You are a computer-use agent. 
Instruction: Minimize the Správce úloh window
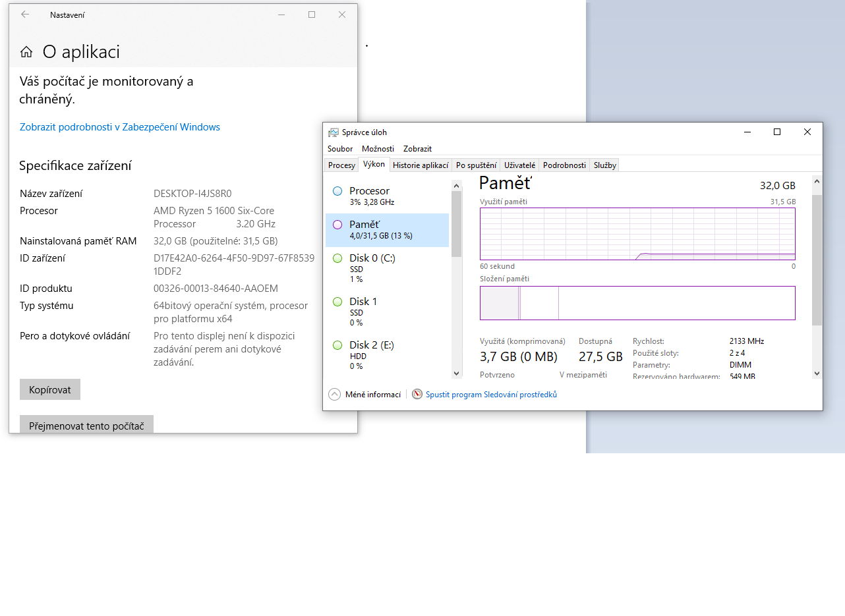click(747, 132)
